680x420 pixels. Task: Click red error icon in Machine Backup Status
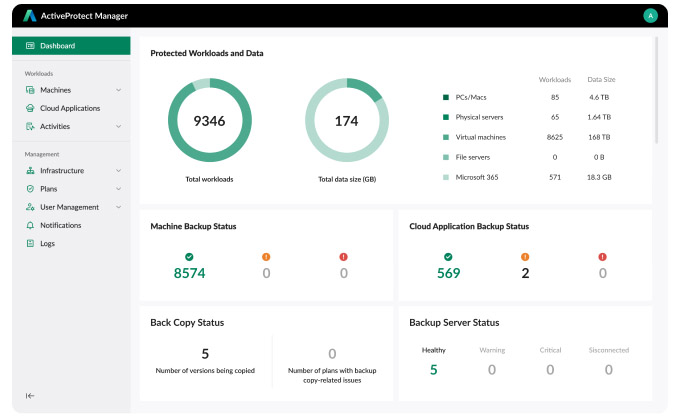coord(343,257)
